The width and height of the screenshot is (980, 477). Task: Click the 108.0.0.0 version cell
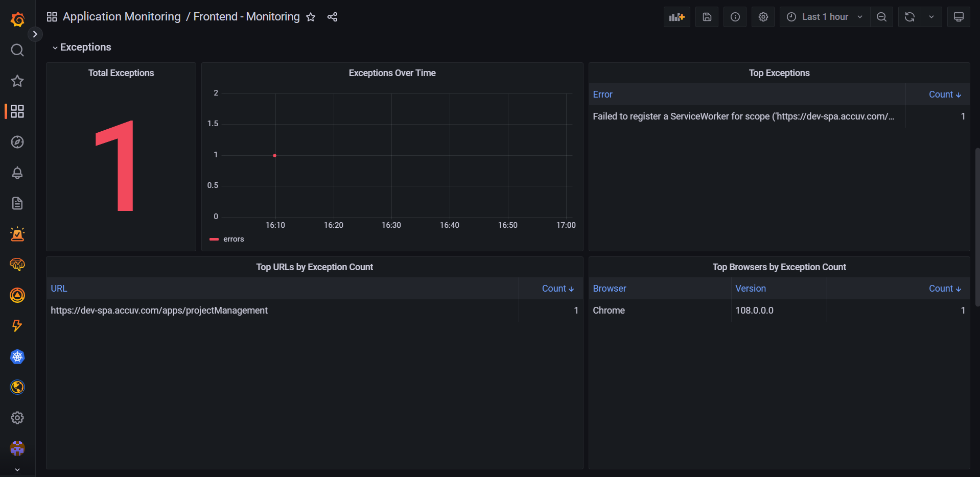[754, 311]
